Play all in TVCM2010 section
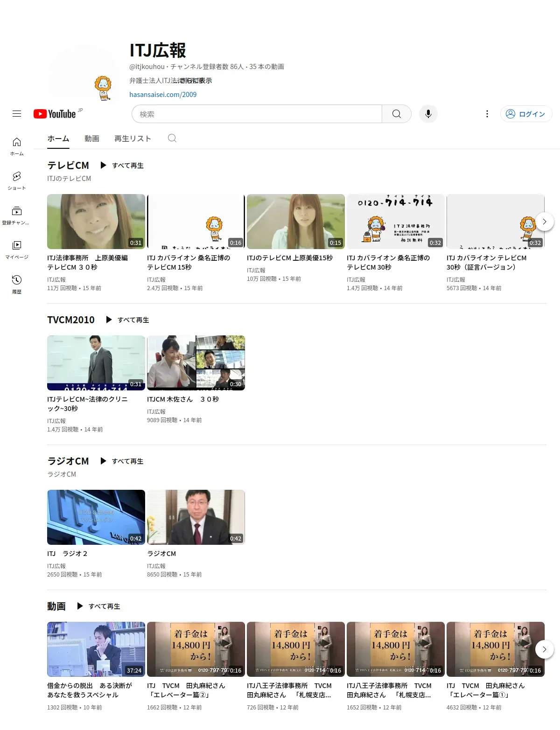 point(127,320)
